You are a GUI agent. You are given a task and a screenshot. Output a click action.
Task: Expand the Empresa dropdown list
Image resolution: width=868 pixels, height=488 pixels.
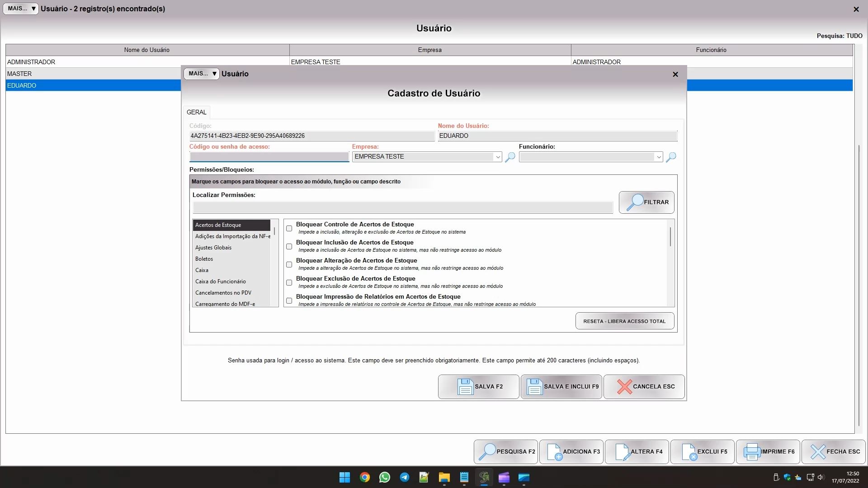click(497, 157)
